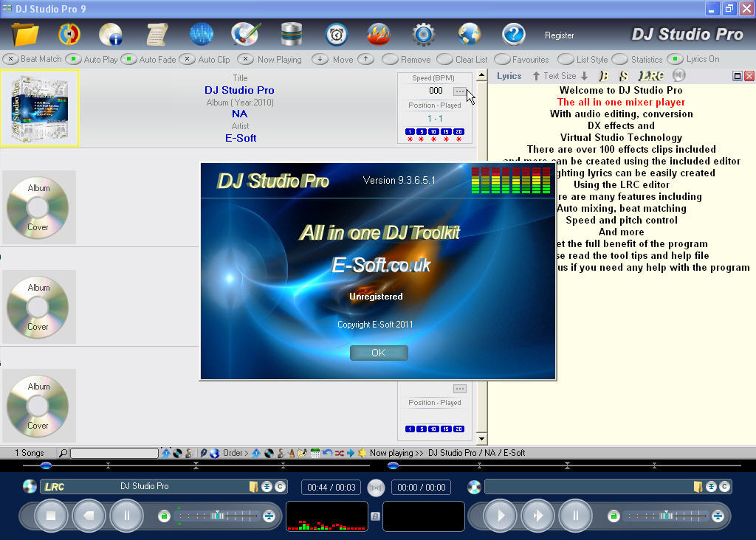The width and height of the screenshot is (756, 540).
Task: Toggle the left deck green lock icon
Action: click(164, 516)
